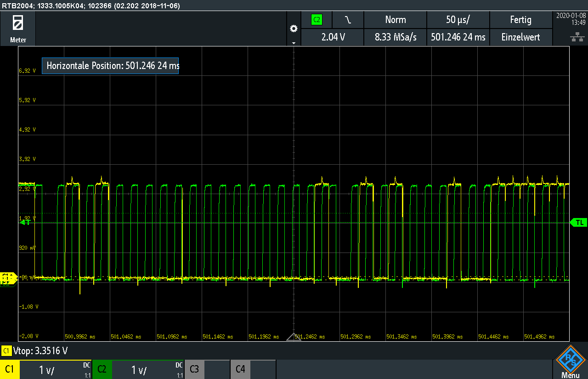Image resolution: width=588 pixels, height=379 pixels.
Task: Open the R&S Menu icon
Action: [570, 362]
